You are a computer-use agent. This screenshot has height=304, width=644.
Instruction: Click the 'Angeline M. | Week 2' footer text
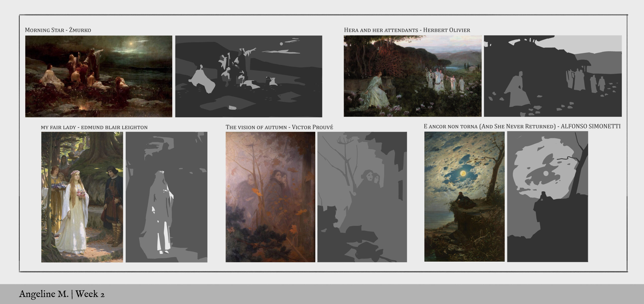62,294
